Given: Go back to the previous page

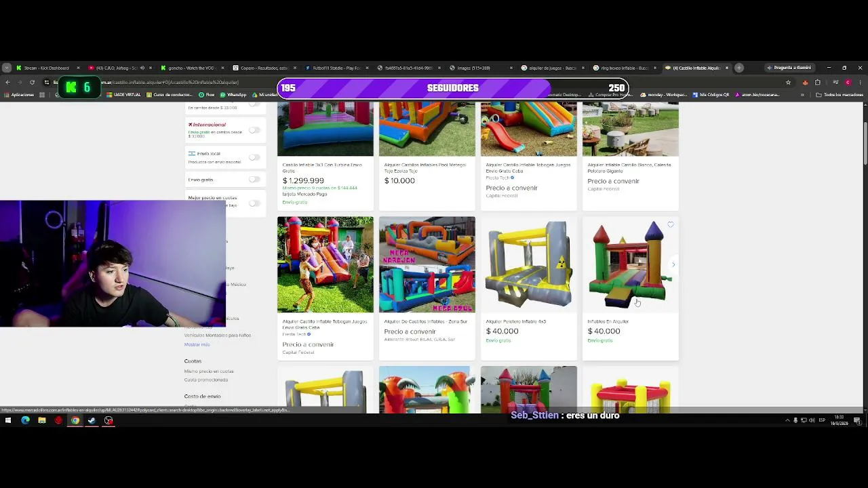Looking at the screenshot, I should click(7, 82).
